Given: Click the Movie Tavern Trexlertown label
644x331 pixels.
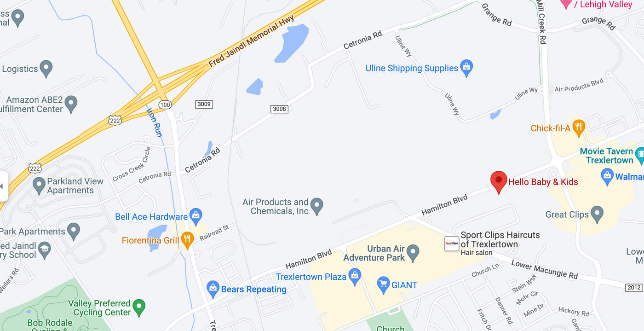Looking at the screenshot, I should pos(606,156).
